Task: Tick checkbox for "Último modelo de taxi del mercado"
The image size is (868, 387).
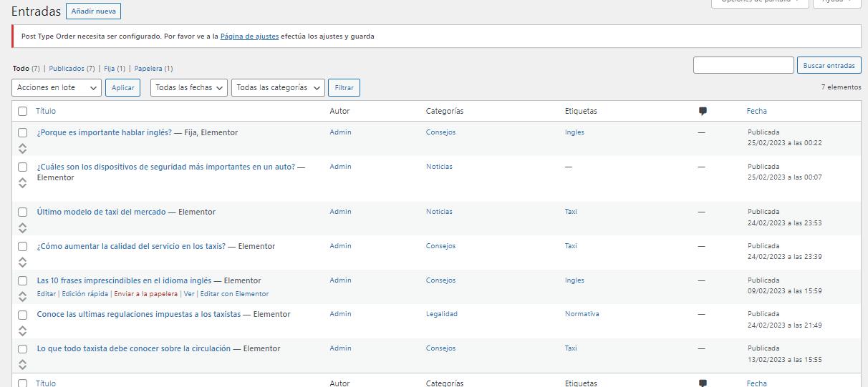Action: tap(23, 212)
